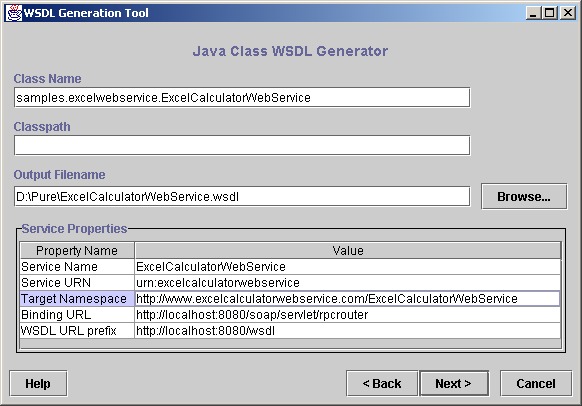Image resolution: width=582 pixels, height=406 pixels.
Task: Click the Java app icon in title bar
Action: [14, 13]
